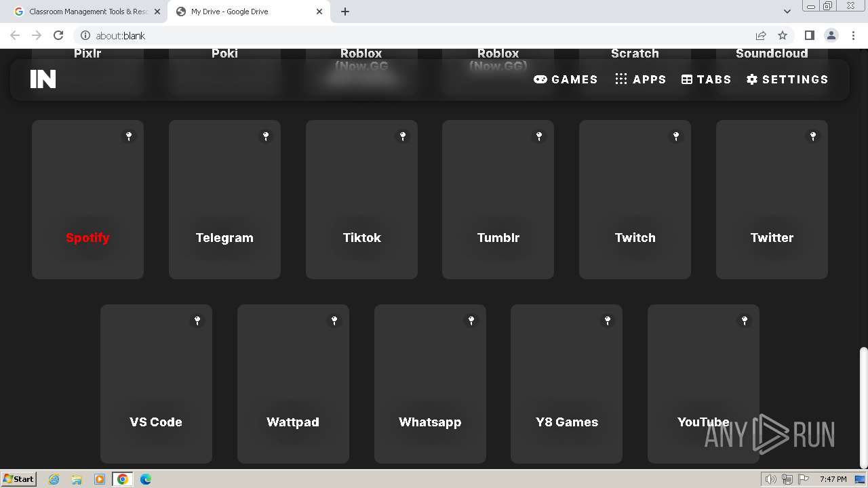The height and width of the screenshot is (488, 868).
Task: Open the Windows Start menu
Action: 19,479
